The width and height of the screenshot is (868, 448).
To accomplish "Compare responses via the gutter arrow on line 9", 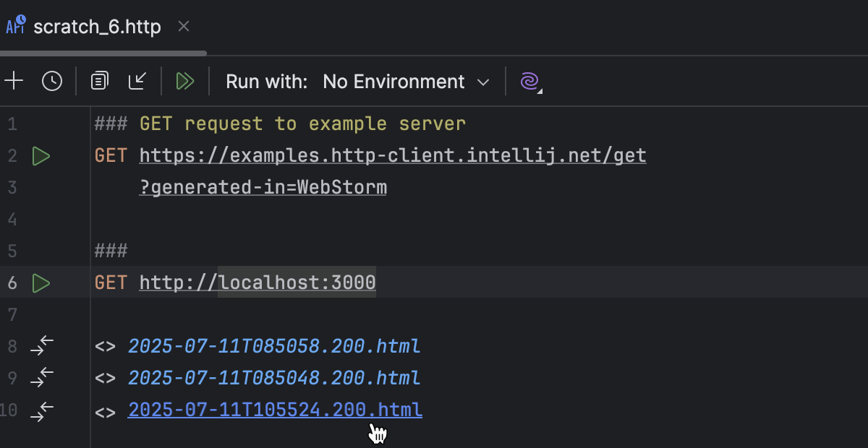I will pyautogui.click(x=41, y=378).
